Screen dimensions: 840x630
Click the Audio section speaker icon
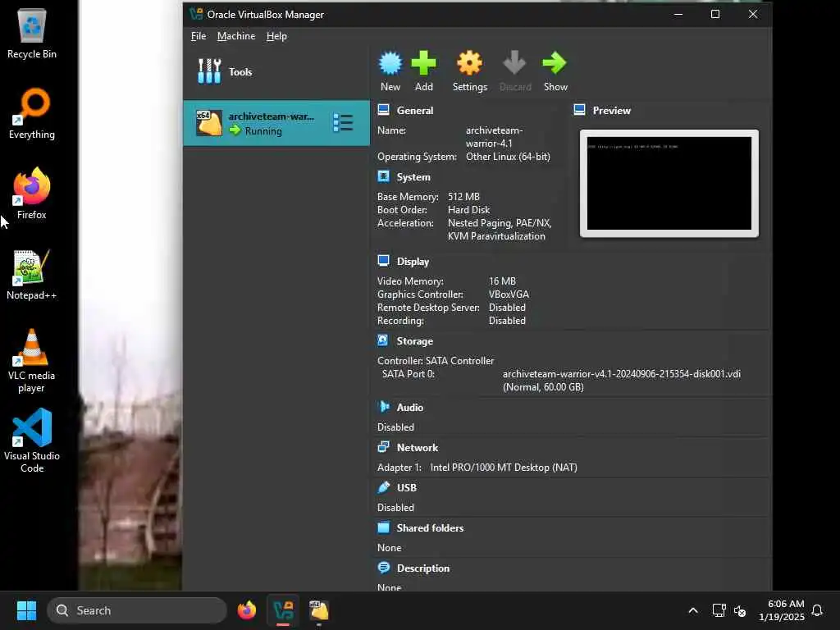click(x=383, y=407)
